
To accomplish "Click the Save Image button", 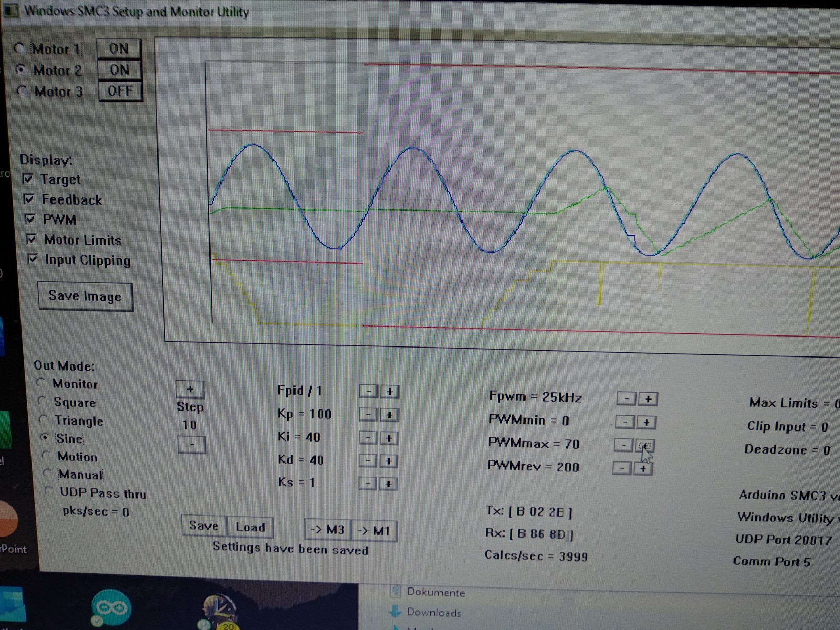I will click(x=85, y=297).
